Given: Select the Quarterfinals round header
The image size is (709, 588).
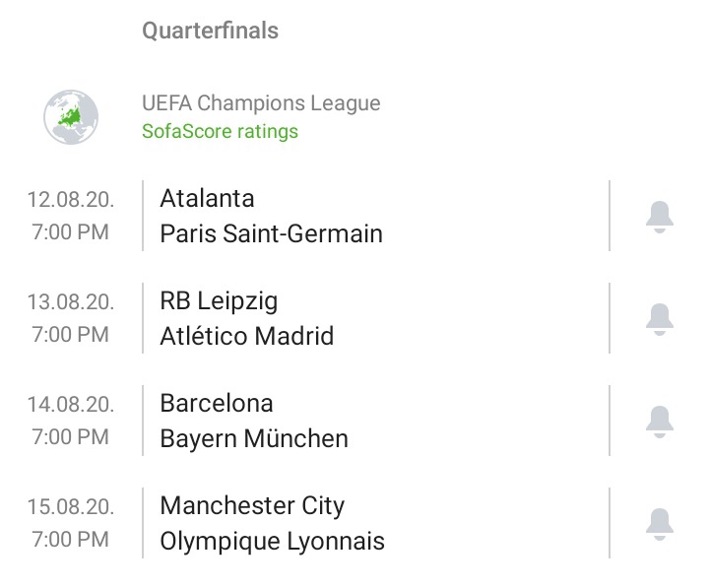Looking at the screenshot, I should 210,31.
